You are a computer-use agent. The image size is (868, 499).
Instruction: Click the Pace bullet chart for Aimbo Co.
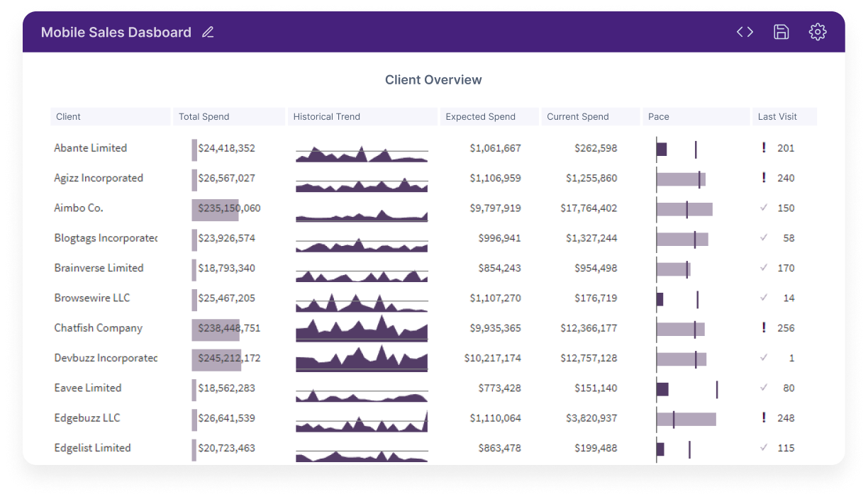point(684,209)
